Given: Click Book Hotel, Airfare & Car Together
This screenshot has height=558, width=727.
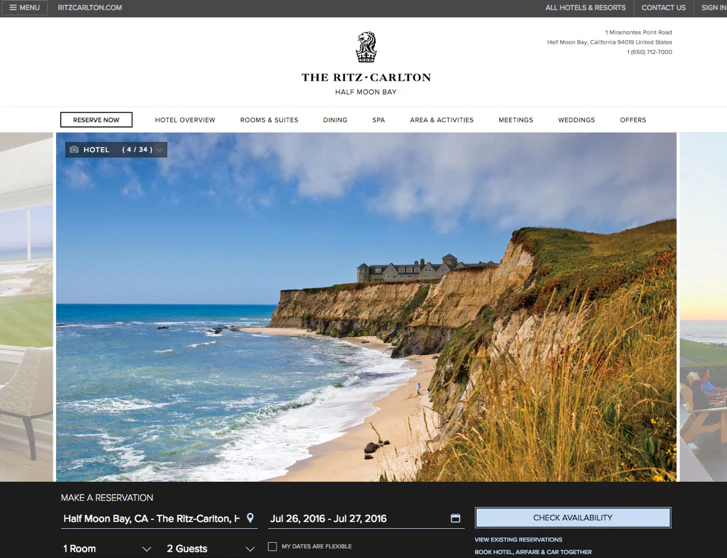Looking at the screenshot, I should tap(533, 552).
